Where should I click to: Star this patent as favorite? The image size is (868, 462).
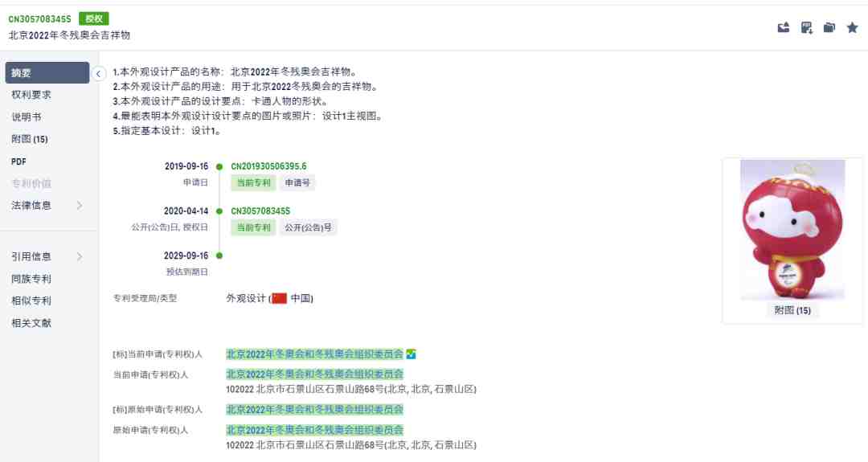click(852, 27)
